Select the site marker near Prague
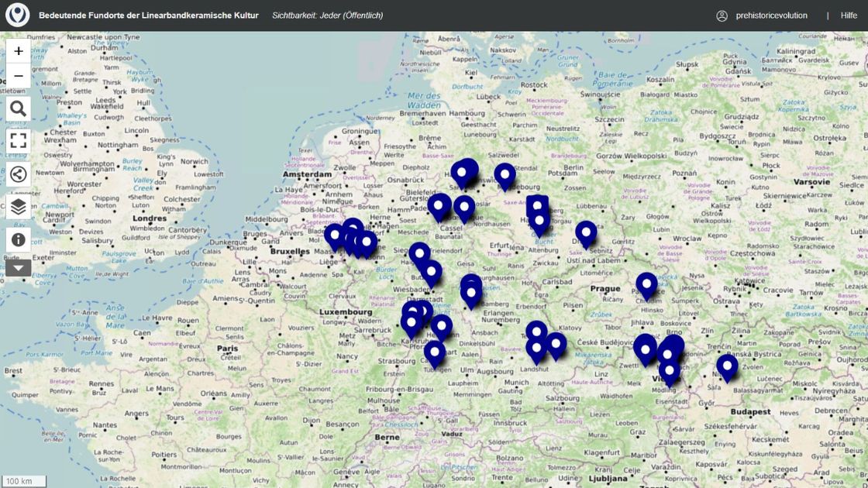Image resolution: width=868 pixels, height=488 pixels. click(645, 285)
